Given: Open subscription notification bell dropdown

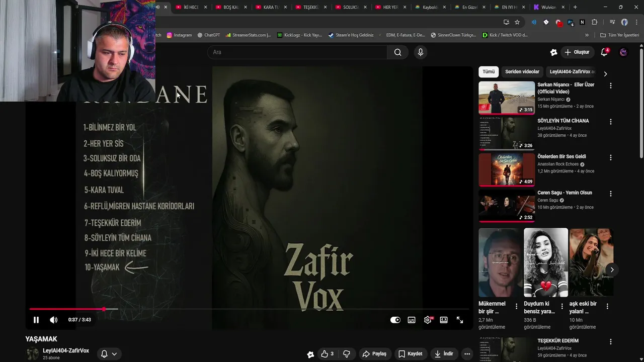Looking at the screenshot, I should pos(109,354).
